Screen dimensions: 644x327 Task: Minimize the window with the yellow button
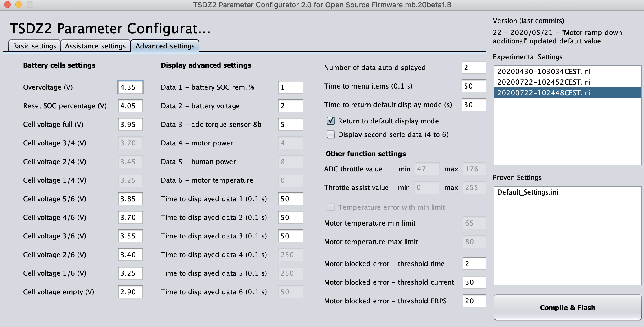19,5
